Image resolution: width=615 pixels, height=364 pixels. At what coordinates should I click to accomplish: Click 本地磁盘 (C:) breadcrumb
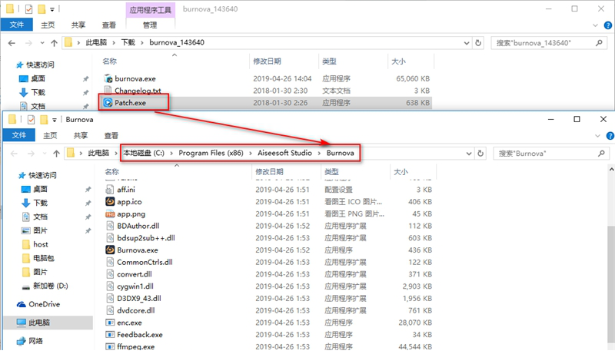tap(144, 153)
